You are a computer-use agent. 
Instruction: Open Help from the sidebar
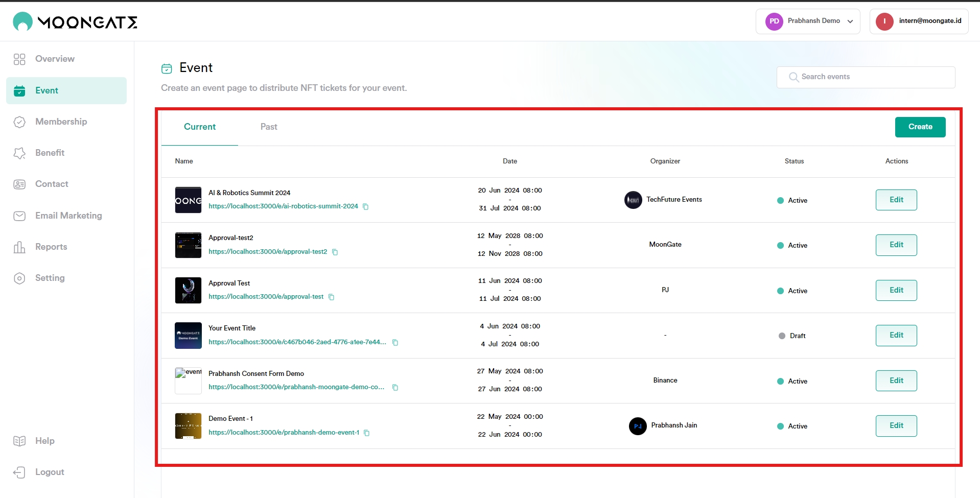click(44, 441)
